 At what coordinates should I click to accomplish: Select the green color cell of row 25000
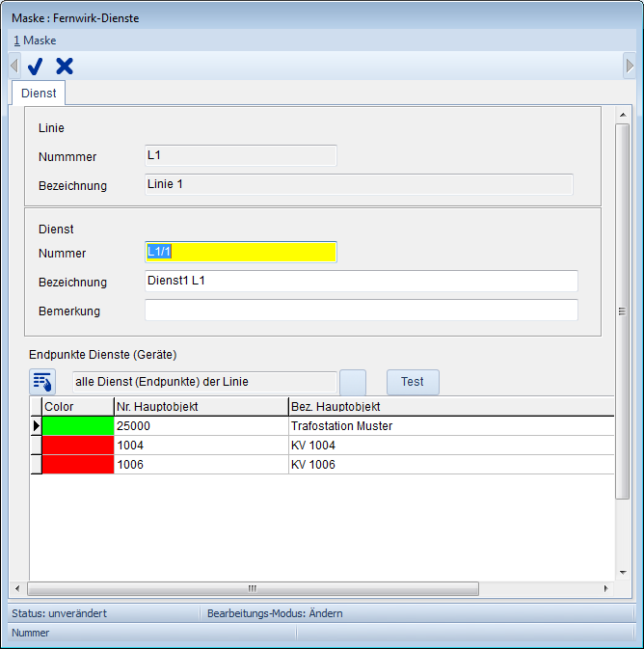[x=78, y=426]
